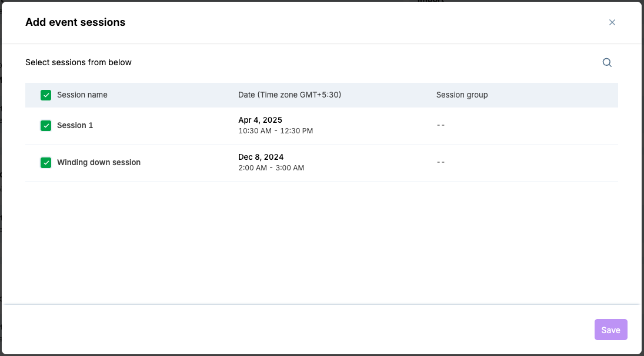Image resolution: width=644 pixels, height=356 pixels.
Task: Click Winding down session's session group cell
Action: coord(441,163)
